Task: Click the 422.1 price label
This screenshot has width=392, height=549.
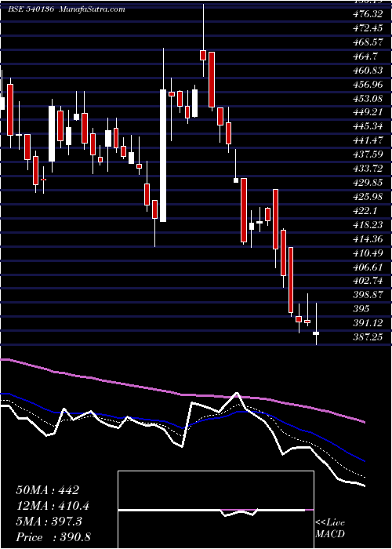Action: [x=365, y=210]
